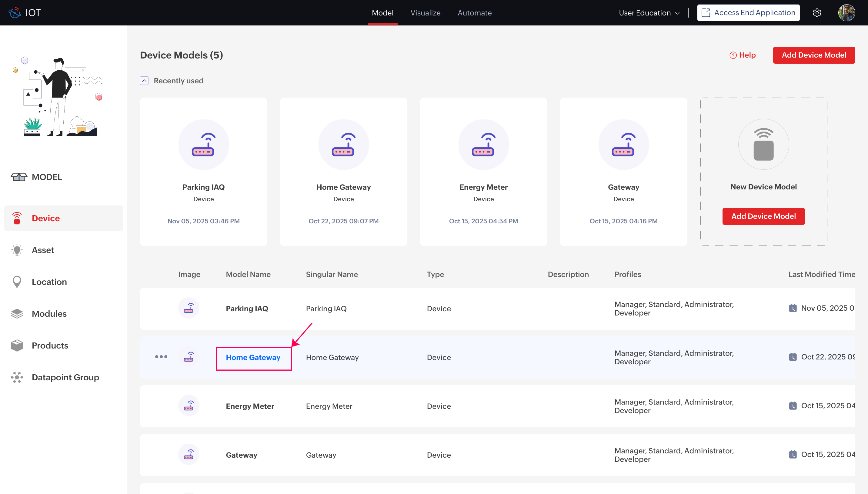Screen dimensions: 868x494
Task: Click the IOT logo icon
Action: click(15, 13)
